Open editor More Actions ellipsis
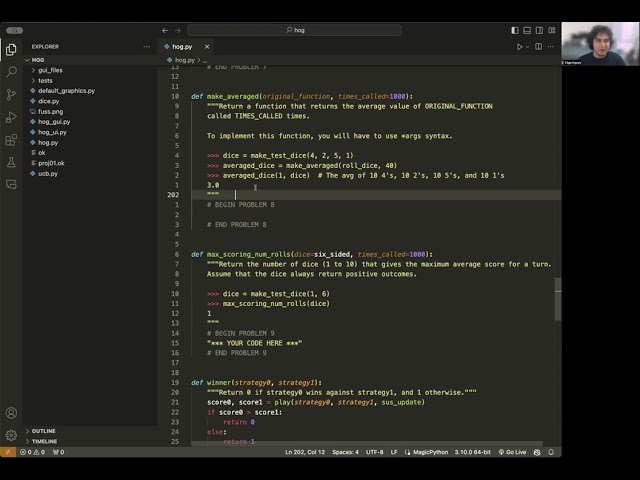640x480 pixels. pos(551,47)
